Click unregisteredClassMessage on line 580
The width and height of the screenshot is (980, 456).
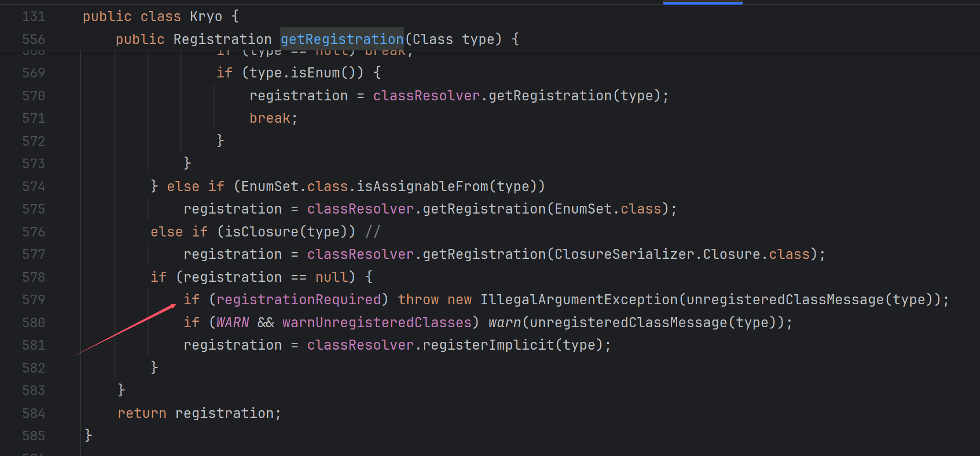(629, 323)
